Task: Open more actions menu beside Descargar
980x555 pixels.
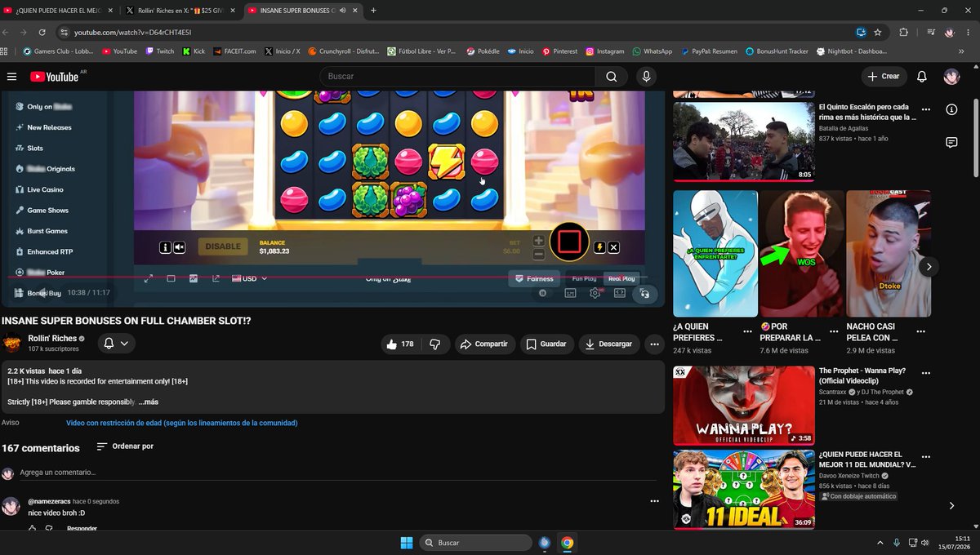Action: click(654, 344)
